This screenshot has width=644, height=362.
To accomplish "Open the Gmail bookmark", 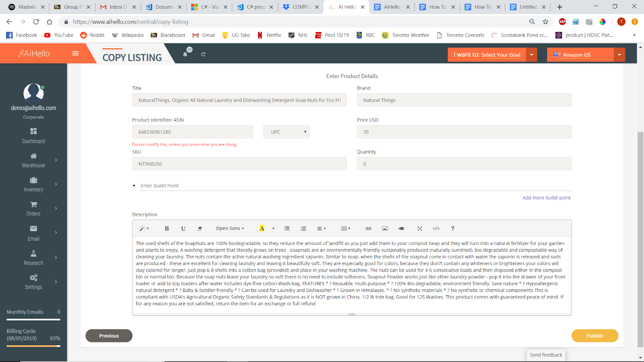I will coord(204,35).
